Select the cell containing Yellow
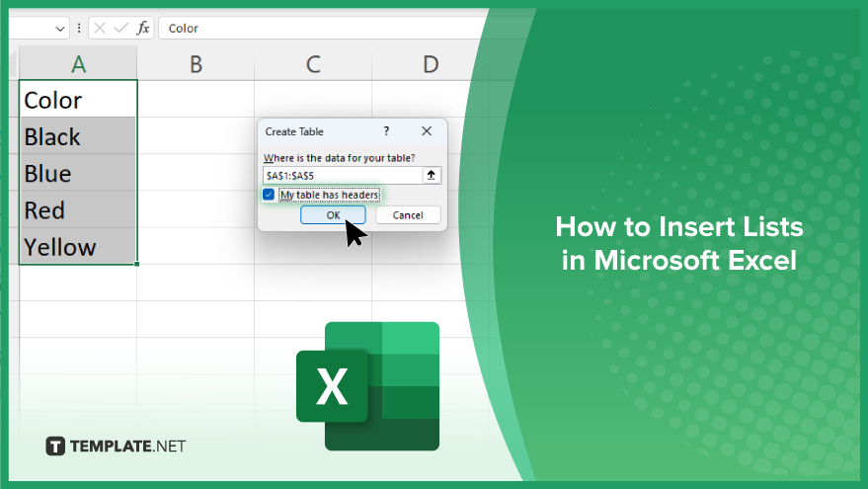This screenshot has width=868, height=489. pyautogui.click(x=78, y=246)
